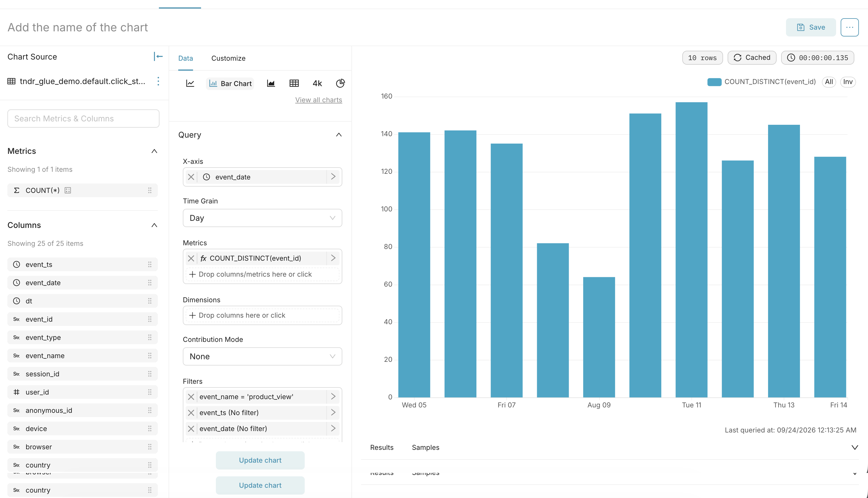This screenshot has width=868, height=498.
Task: Select the 4k big number chart
Action: tap(317, 83)
